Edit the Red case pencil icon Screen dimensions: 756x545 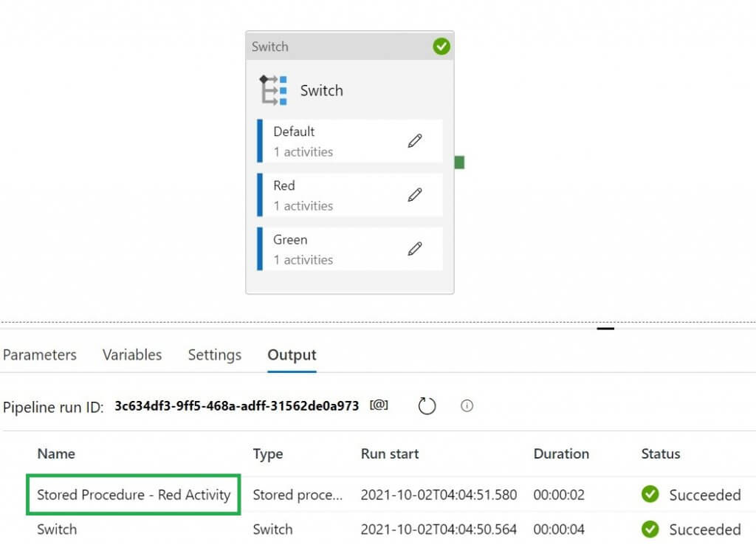[x=415, y=195]
